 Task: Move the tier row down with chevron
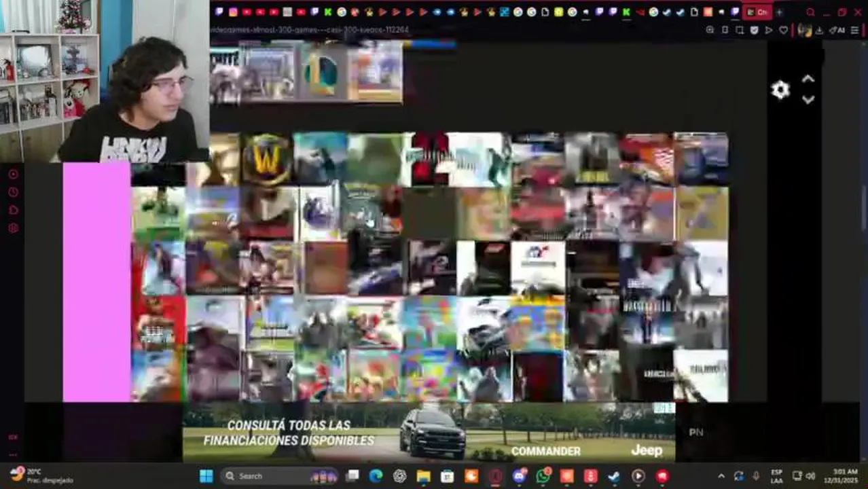pos(808,100)
